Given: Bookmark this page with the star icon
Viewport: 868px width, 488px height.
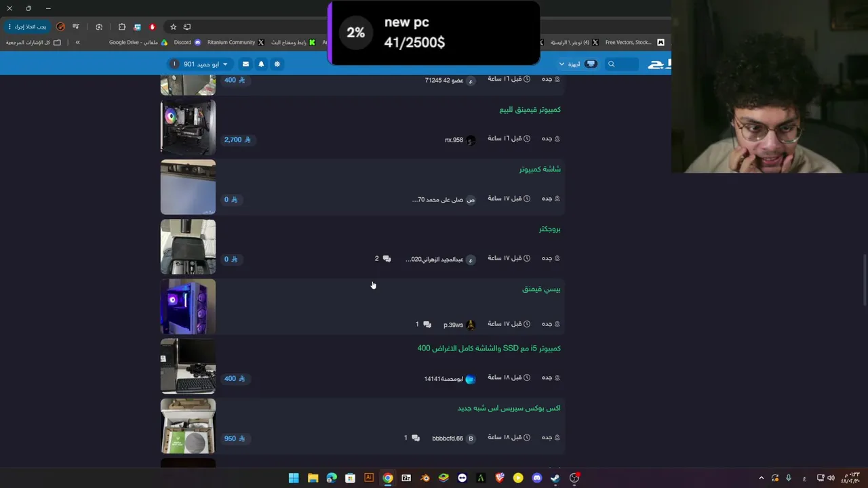Looking at the screenshot, I should [173, 26].
